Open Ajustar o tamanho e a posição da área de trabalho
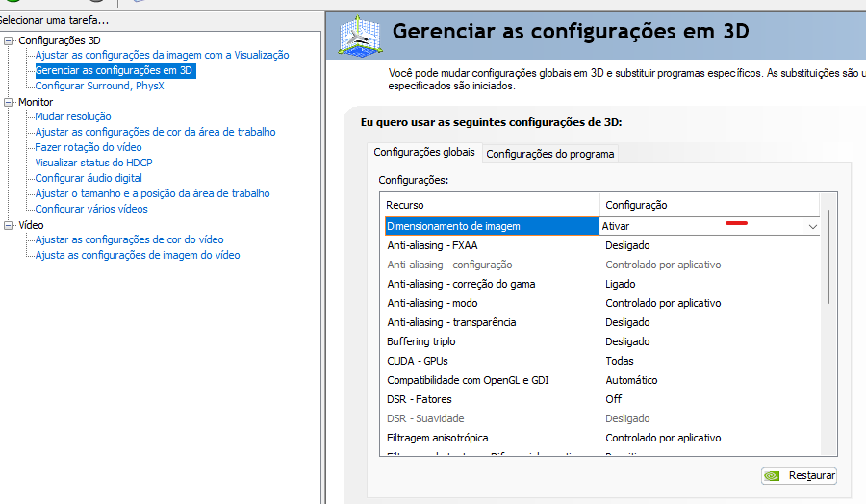This screenshot has width=866, height=504. point(152,193)
